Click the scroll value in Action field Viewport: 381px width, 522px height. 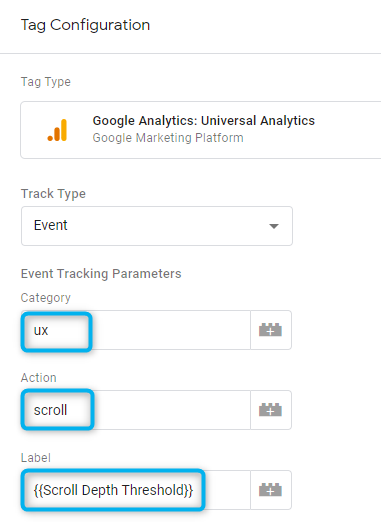click(50, 410)
